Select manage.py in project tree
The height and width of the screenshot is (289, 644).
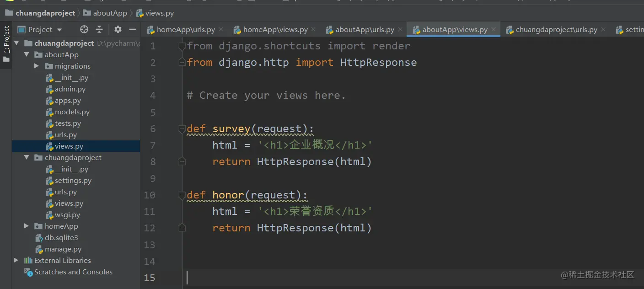63,249
